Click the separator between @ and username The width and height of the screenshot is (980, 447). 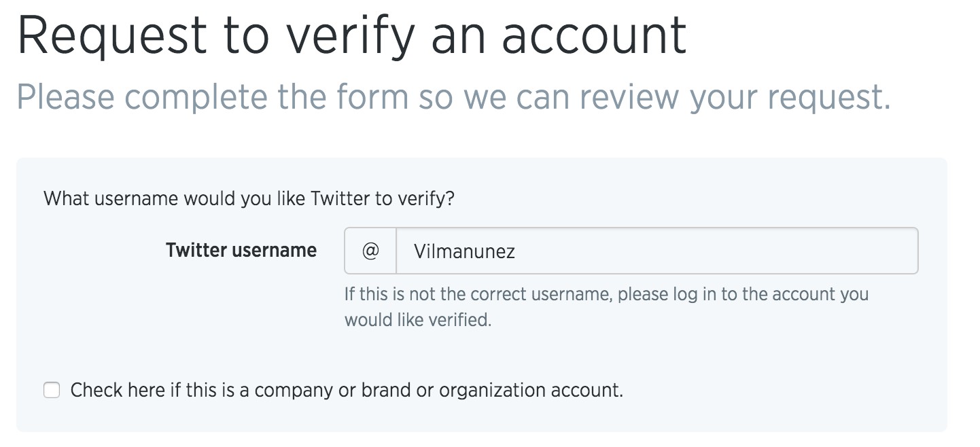(396, 250)
